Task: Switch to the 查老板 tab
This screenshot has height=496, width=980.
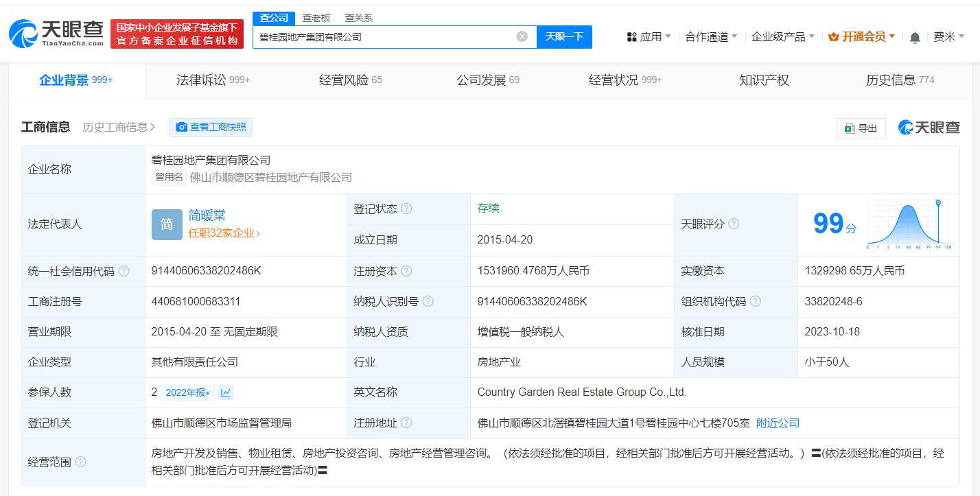Action: (x=316, y=18)
